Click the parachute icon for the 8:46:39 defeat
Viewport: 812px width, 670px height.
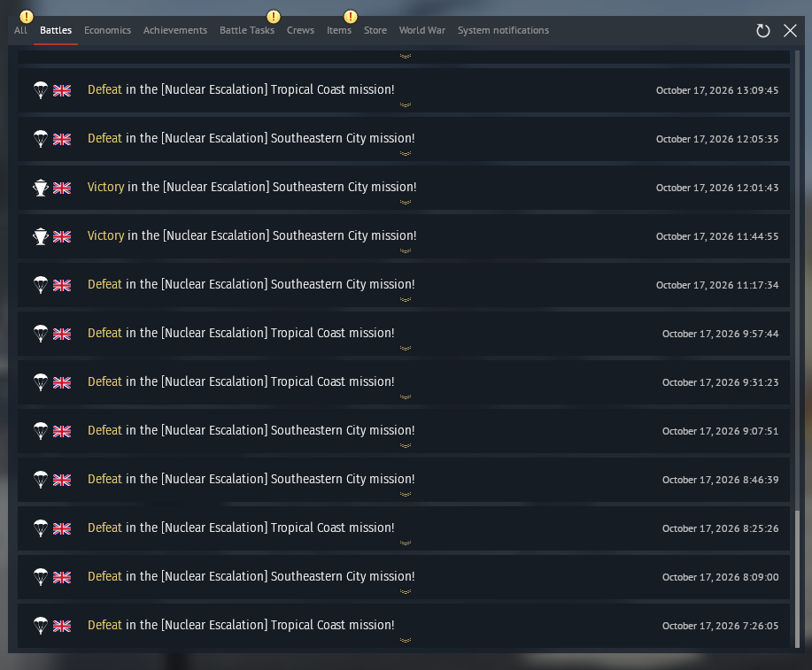pyautogui.click(x=41, y=480)
